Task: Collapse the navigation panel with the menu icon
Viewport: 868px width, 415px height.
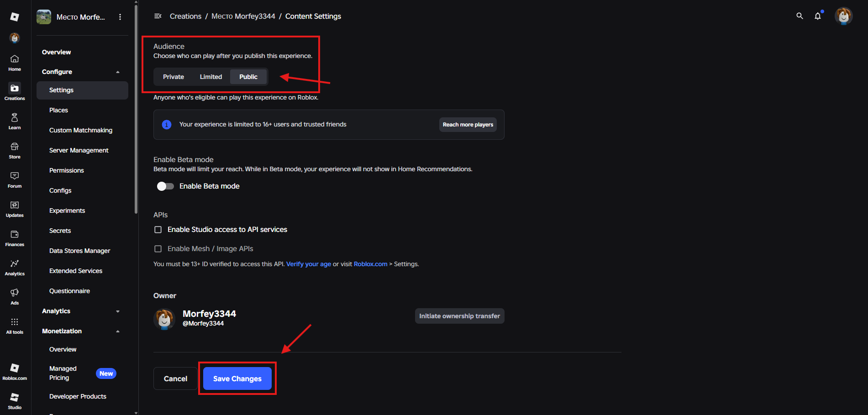Action: [158, 16]
